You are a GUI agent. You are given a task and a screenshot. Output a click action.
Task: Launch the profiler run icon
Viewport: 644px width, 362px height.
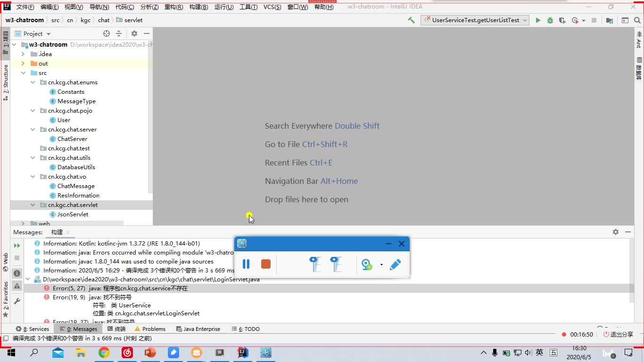click(575, 20)
